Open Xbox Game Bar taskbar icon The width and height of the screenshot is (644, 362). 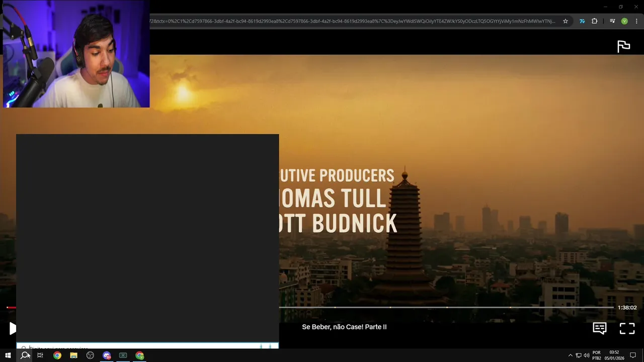pyautogui.click(x=123, y=355)
